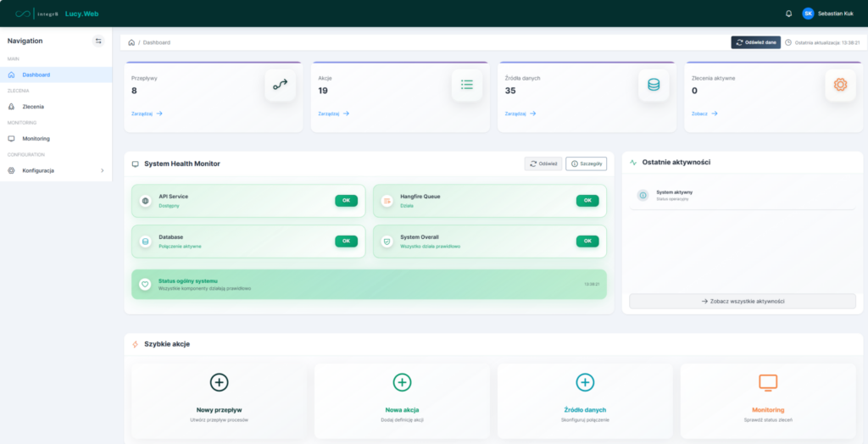The width and height of the screenshot is (868, 444).
Task: Open Monitoring in the navigation sidebar
Action: coord(56,138)
